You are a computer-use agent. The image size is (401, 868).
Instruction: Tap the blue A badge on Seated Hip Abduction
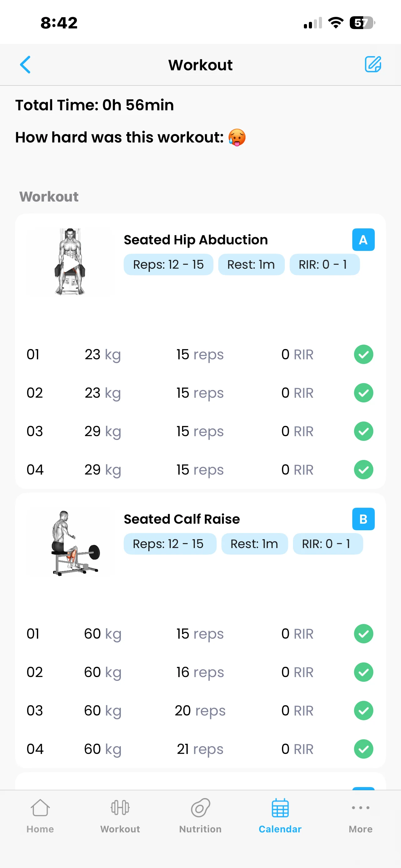tap(363, 240)
